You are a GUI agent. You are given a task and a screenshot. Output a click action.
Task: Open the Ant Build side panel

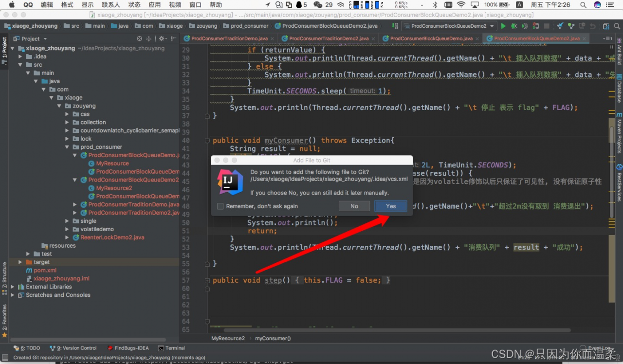point(619,51)
